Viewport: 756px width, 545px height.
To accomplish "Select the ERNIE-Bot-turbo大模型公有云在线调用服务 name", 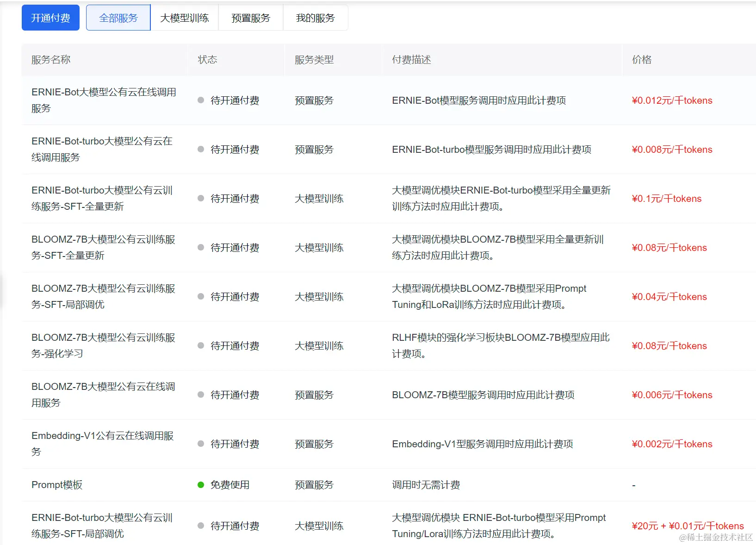I will pyautogui.click(x=102, y=149).
